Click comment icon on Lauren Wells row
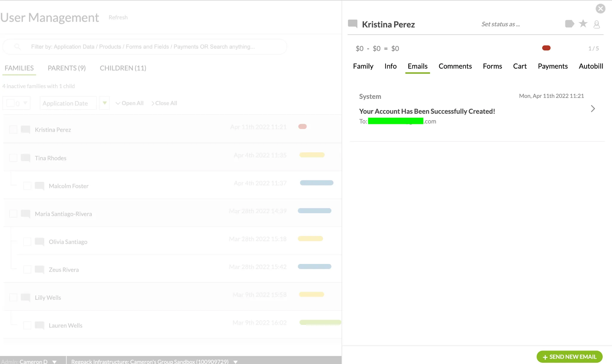This screenshot has height=364, width=612. [39, 325]
